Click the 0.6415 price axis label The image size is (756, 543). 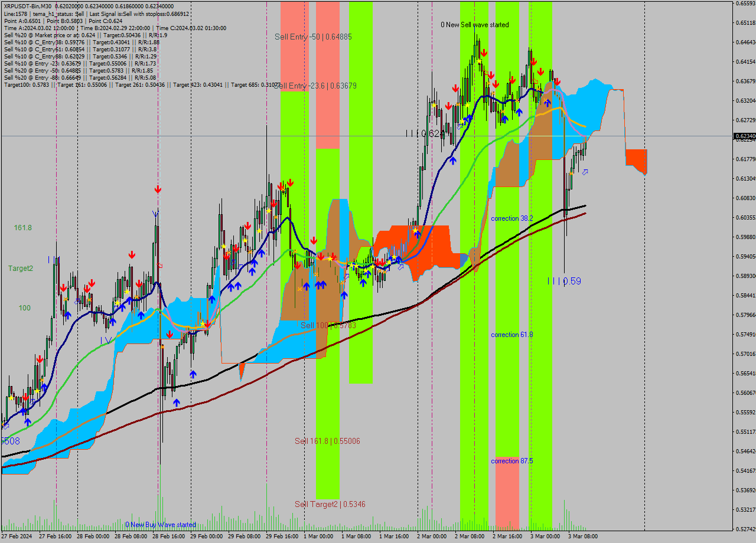click(x=746, y=62)
